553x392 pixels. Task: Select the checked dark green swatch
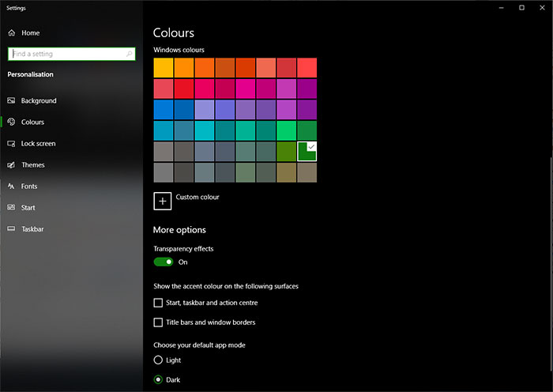(x=307, y=152)
